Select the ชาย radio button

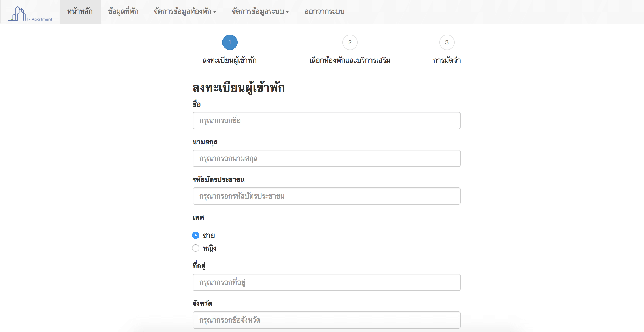point(196,235)
